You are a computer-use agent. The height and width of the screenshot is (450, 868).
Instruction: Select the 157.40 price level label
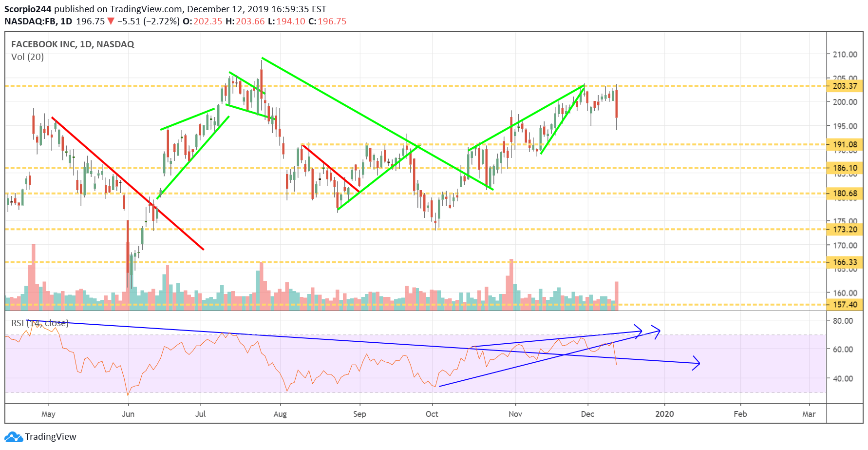[x=845, y=305]
